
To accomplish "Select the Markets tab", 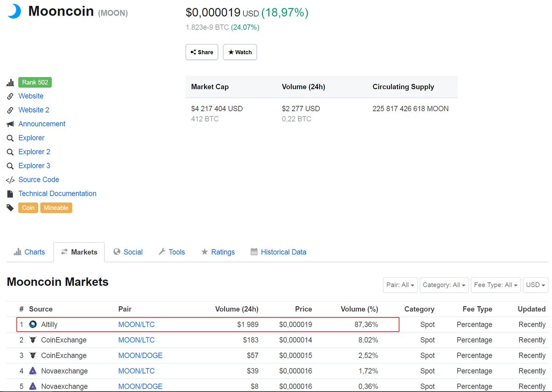I will 79,252.
